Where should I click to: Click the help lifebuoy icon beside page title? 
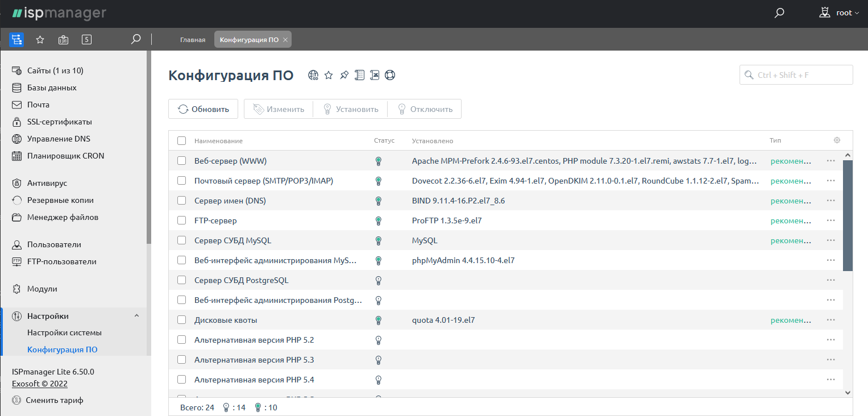pyautogui.click(x=389, y=76)
